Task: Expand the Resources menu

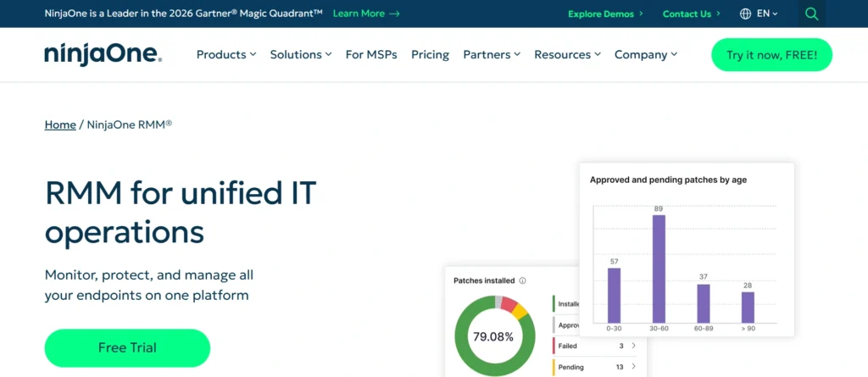Action: 567,54
